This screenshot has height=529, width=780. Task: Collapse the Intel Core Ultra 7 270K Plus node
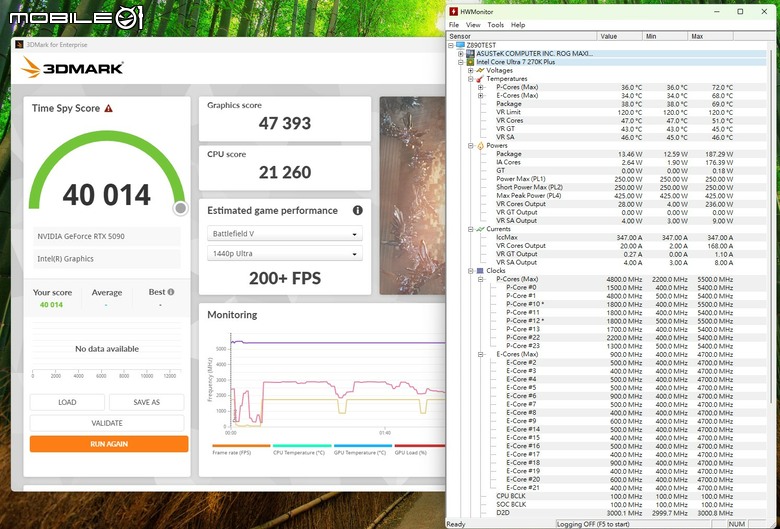coord(461,62)
